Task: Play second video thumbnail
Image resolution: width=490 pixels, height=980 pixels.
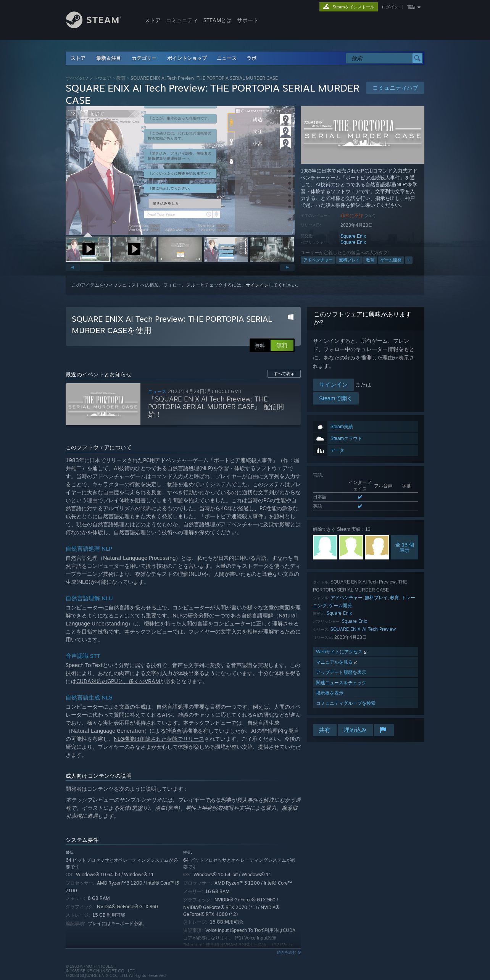Action: click(x=134, y=249)
